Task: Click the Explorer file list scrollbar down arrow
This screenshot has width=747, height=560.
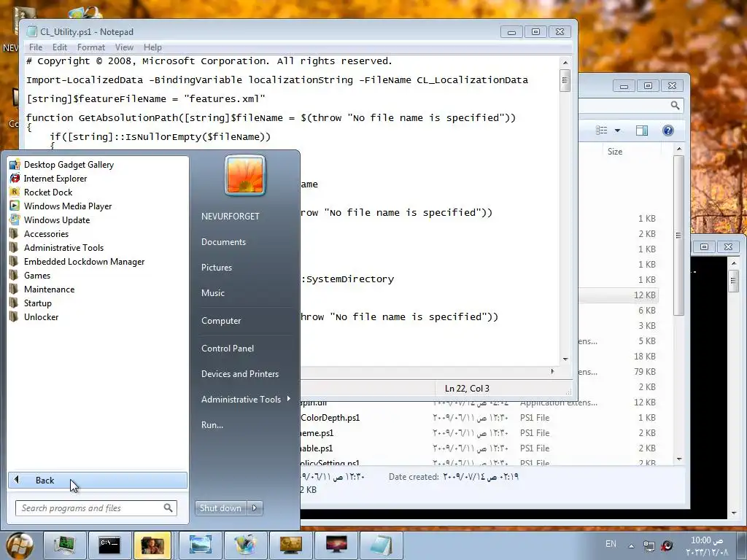Action: coord(679,459)
